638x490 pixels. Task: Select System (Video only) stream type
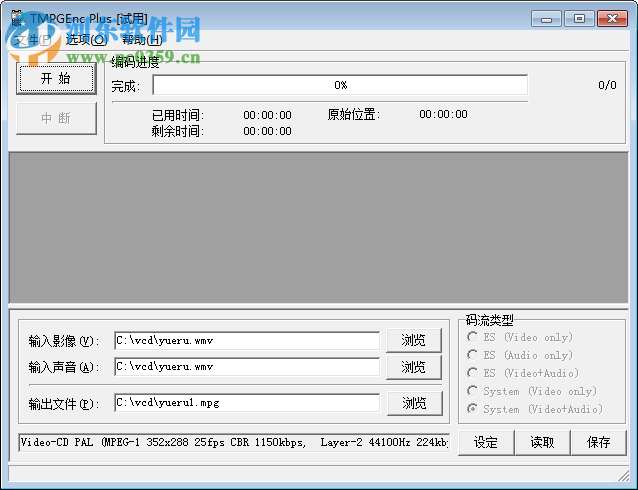click(x=532, y=391)
